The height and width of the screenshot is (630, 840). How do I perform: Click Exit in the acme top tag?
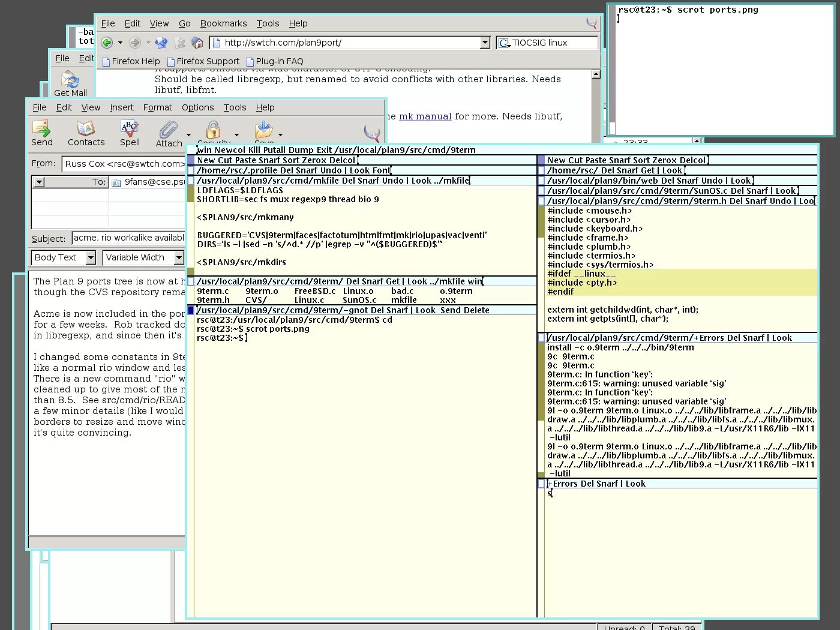[x=324, y=150]
